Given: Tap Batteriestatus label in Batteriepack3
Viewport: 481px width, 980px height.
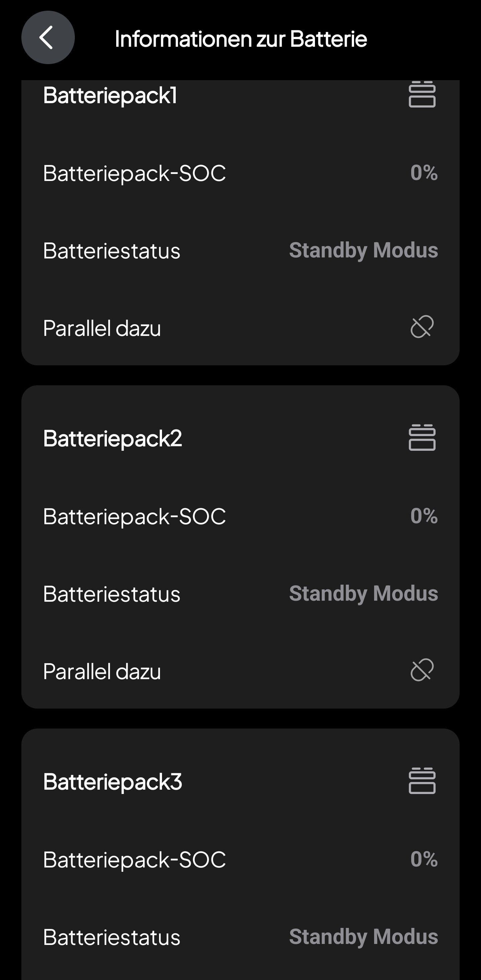Looking at the screenshot, I should pos(112,937).
